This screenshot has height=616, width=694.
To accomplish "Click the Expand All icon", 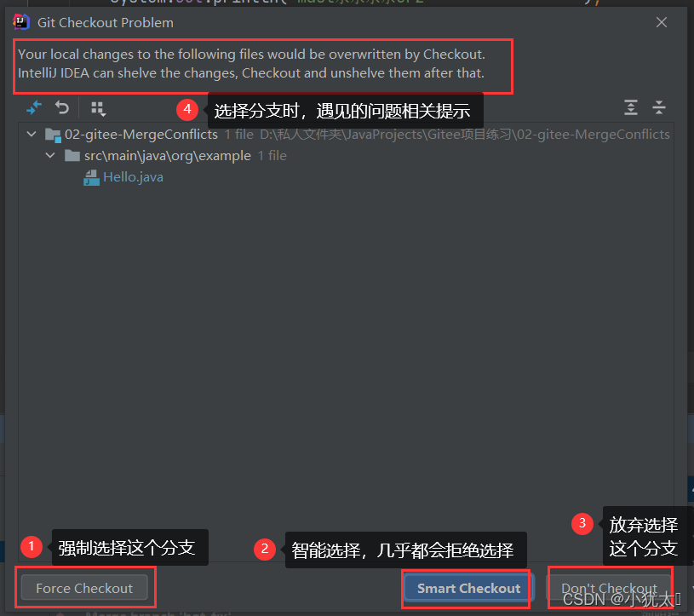I will tap(631, 107).
